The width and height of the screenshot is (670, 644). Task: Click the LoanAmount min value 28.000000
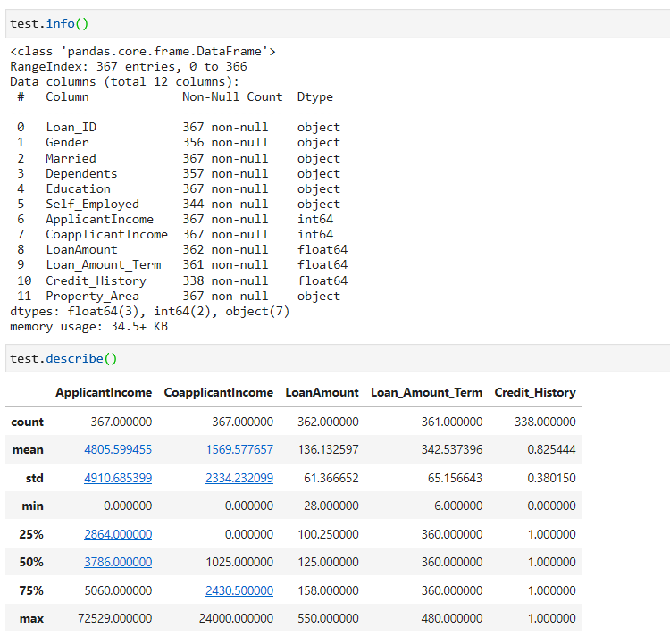(331, 506)
